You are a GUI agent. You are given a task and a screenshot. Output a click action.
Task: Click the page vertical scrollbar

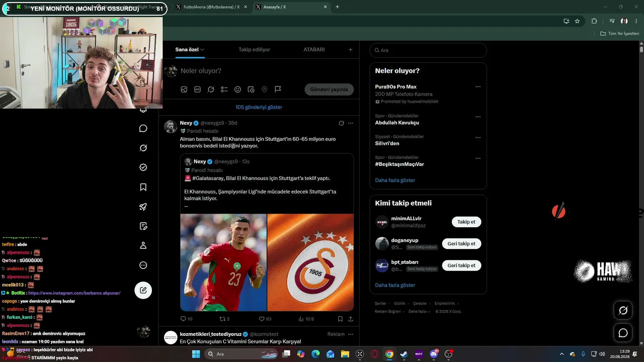coord(641,49)
